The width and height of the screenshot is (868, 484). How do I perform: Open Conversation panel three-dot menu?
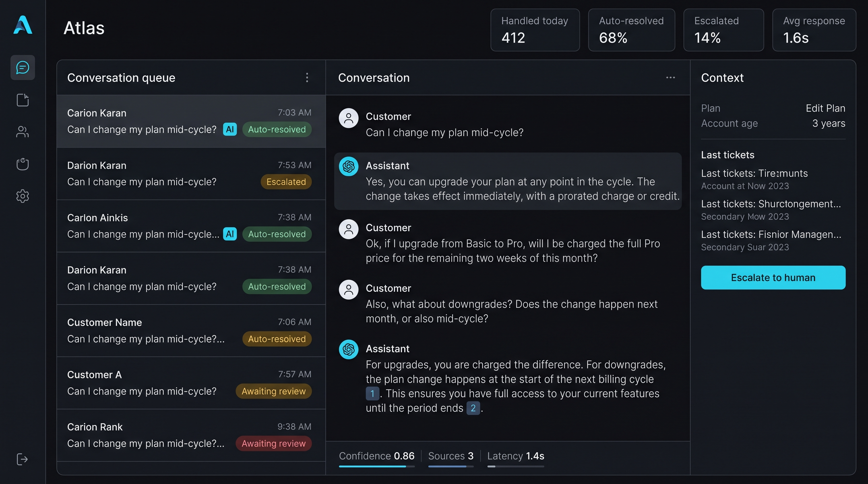click(x=671, y=78)
